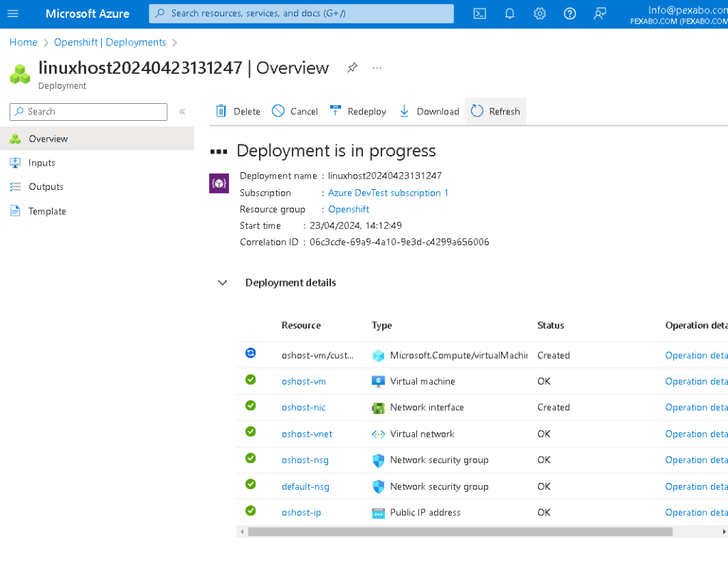Click the Download arrow icon
This screenshot has height=571, width=728.
[404, 111]
